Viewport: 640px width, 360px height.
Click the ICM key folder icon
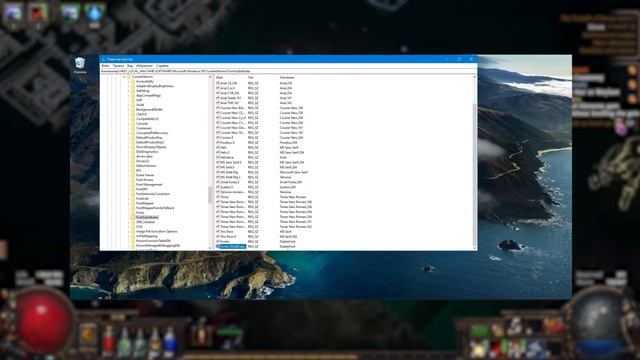tap(133, 227)
